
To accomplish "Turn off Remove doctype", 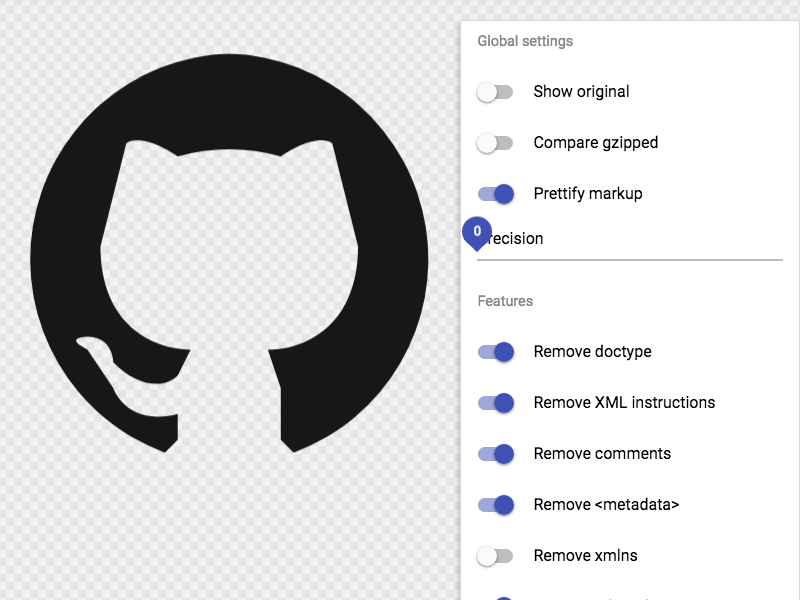I will click(496, 351).
